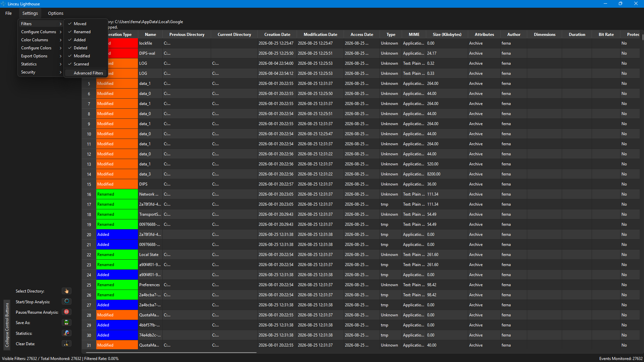
Task: Click Collapse Control Buttons vertical label
Action: (7, 324)
